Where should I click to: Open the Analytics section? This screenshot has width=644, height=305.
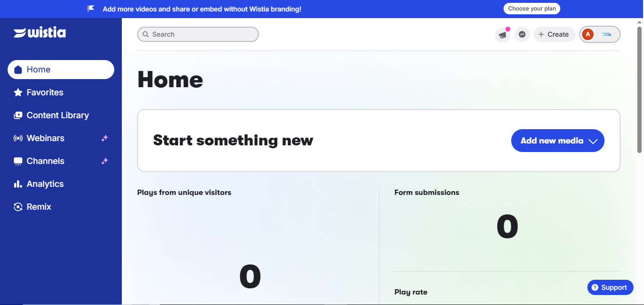click(x=61, y=184)
